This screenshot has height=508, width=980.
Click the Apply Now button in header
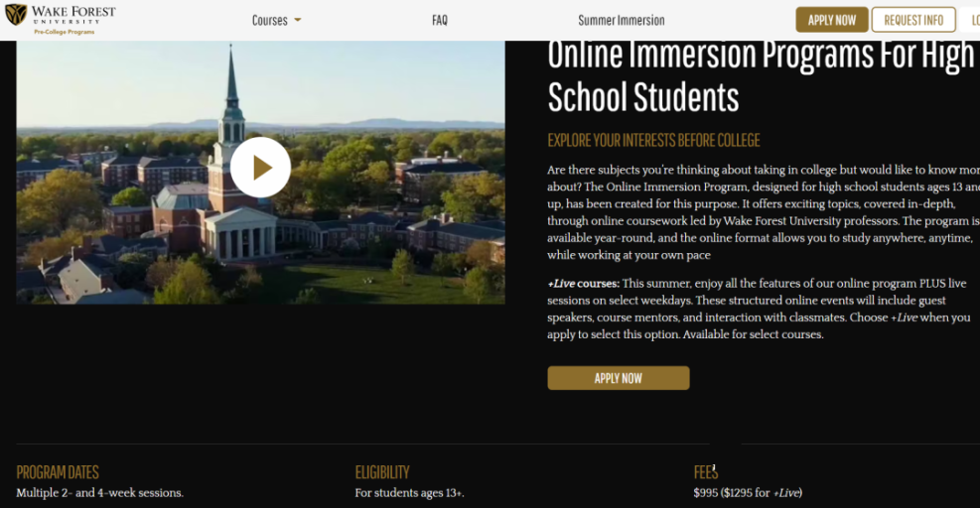831,20
